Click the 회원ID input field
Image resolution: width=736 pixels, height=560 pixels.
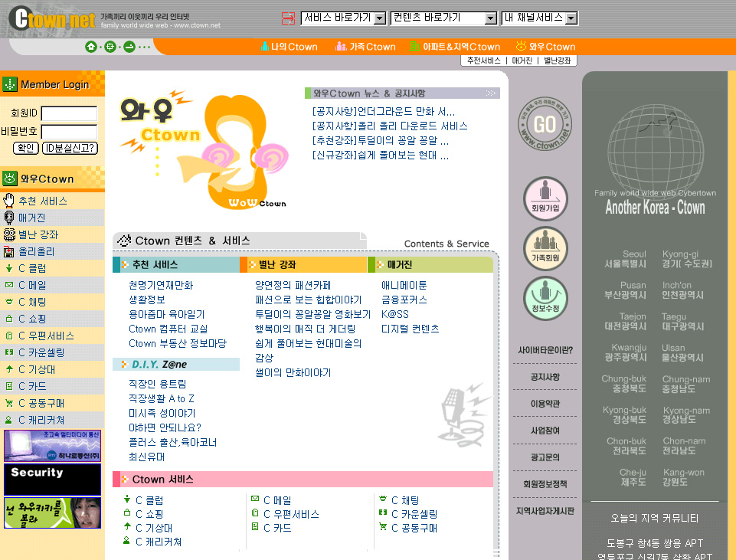(x=69, y=113)
